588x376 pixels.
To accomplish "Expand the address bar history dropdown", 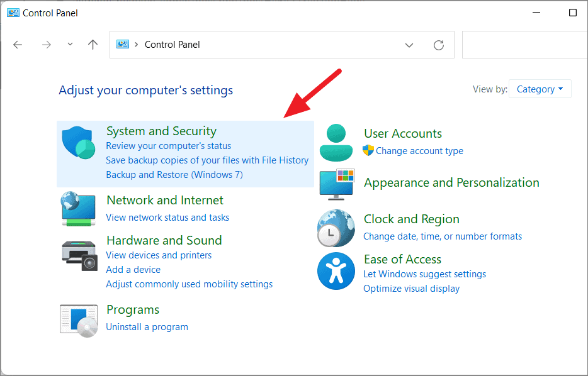I will tap(409, 44).
